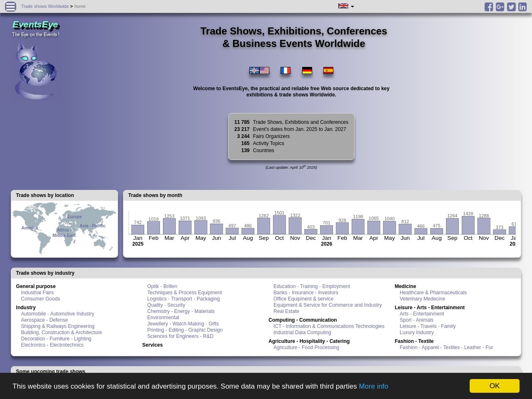This screenshot has height=399, width=532.
Task: Open Real Estate link
Action: coord(286,311)
